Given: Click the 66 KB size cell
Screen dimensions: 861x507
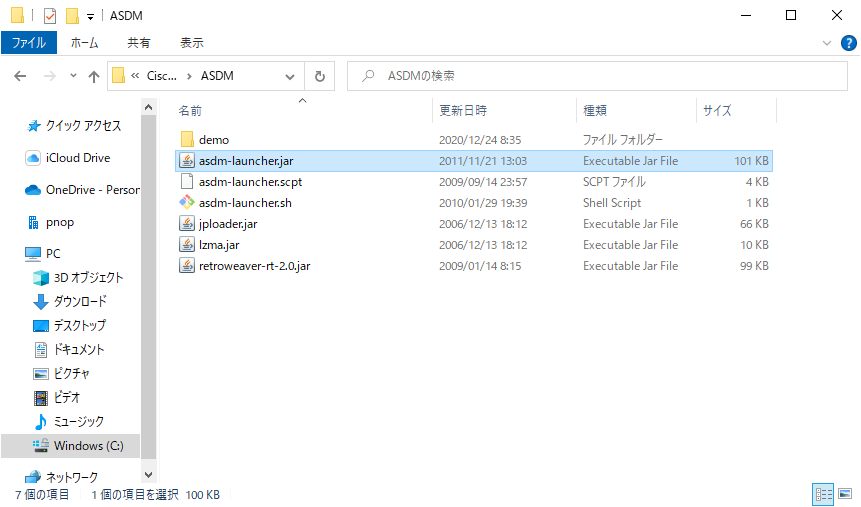Looking at the screenshot, I should pyautogui.click(x=754, y=224).
